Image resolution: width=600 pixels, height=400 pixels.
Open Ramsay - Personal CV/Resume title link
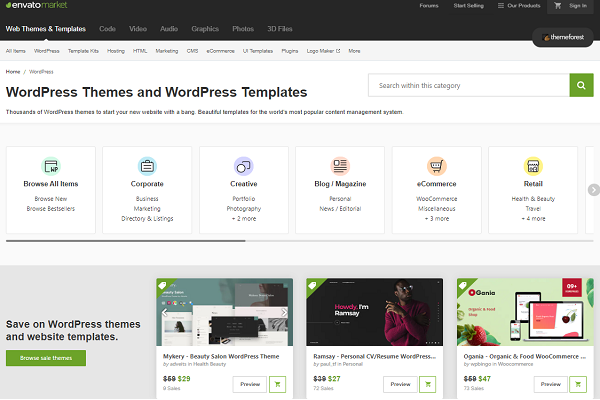[x=374, y=356]
